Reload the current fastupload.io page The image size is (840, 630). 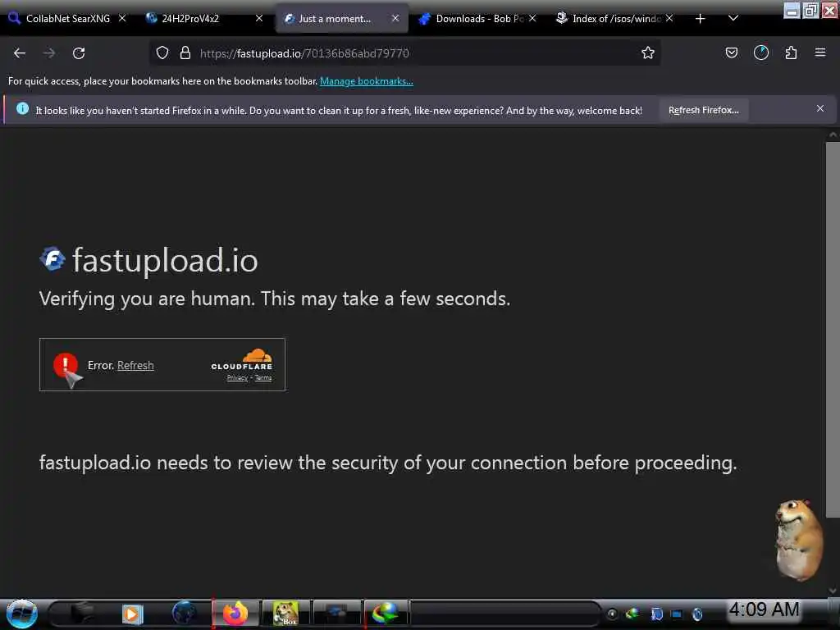[79, 53]
